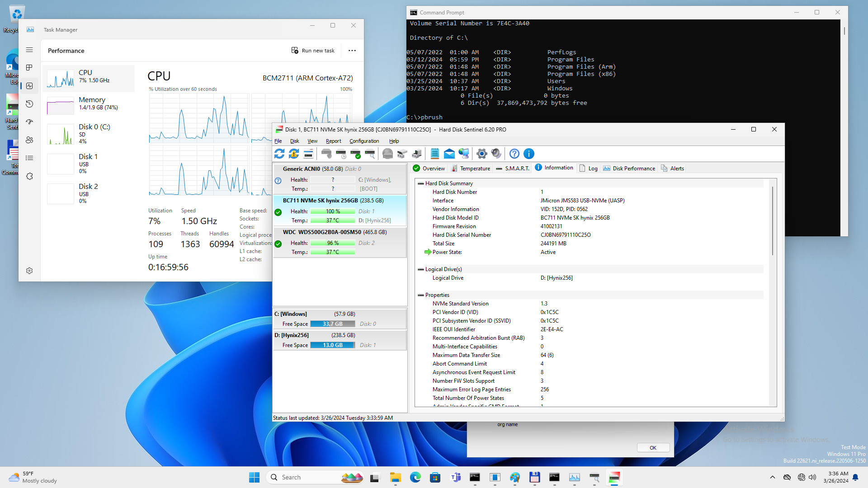Viewport: 868px width, 488px height.
Task: Open the File menu in Hard Disk Sentinel
Action: point(278,141)
